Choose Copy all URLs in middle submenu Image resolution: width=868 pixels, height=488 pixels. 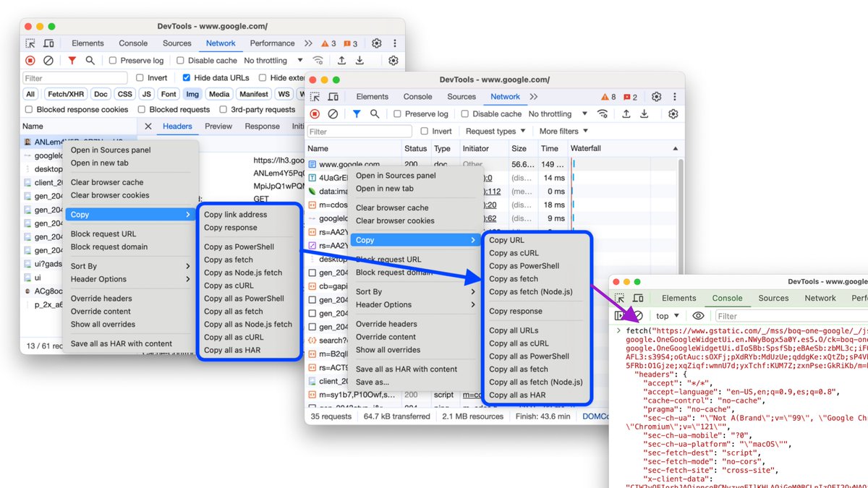pos(514,330)
